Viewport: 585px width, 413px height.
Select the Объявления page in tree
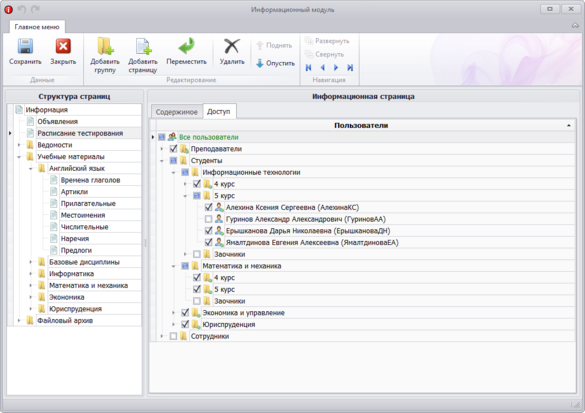coord(57,121)
